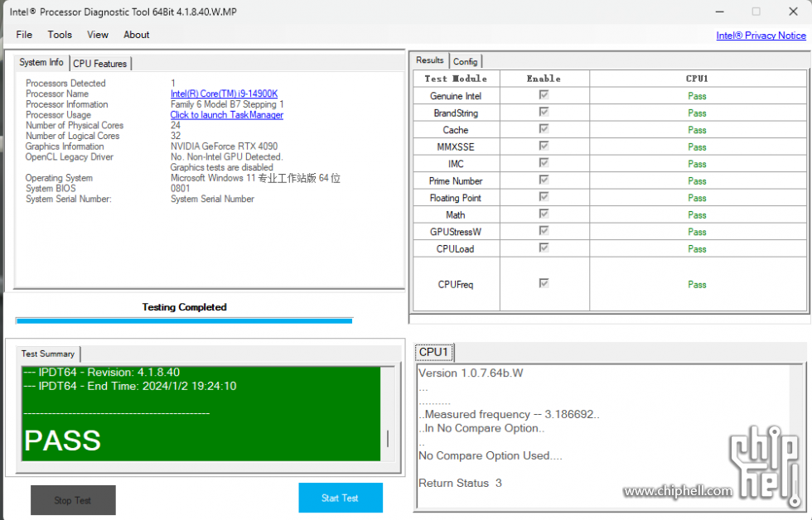Click to launch TaskManager link
The image size is (812, 520).
[227, 115]
